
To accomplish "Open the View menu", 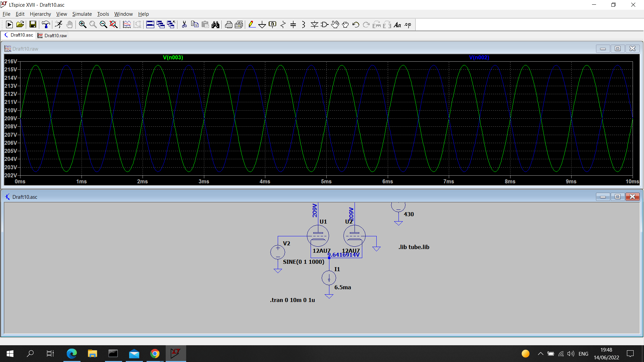I will (x=61, y=14).
